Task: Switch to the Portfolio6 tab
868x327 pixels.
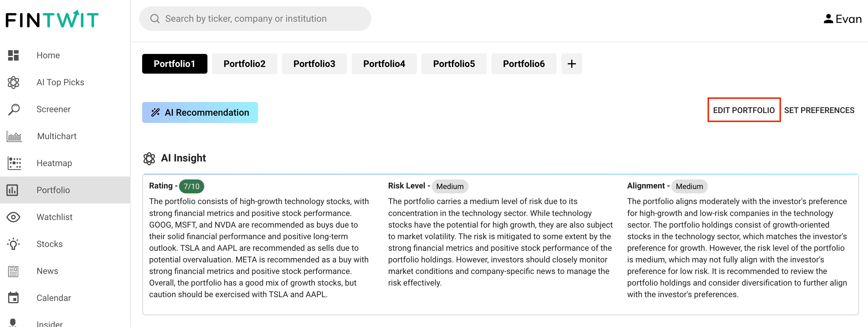Action: tap(524, 64)
